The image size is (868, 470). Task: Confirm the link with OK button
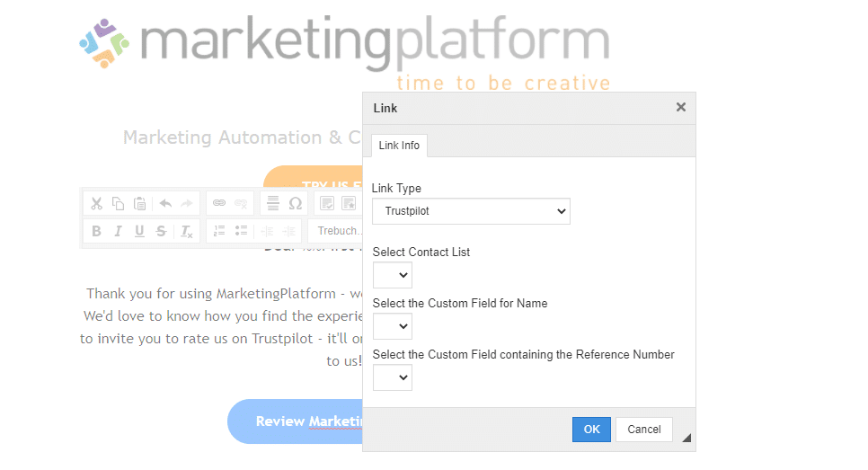point(592,430)
